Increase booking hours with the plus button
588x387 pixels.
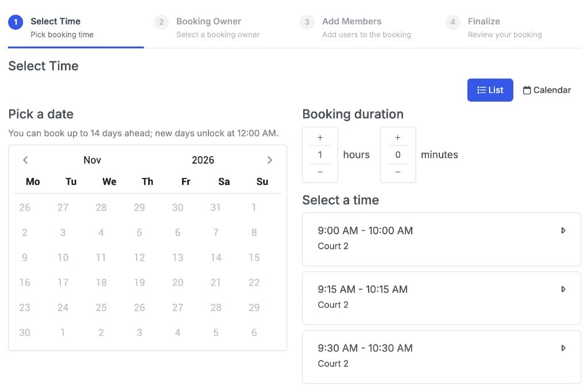(320, 137)
